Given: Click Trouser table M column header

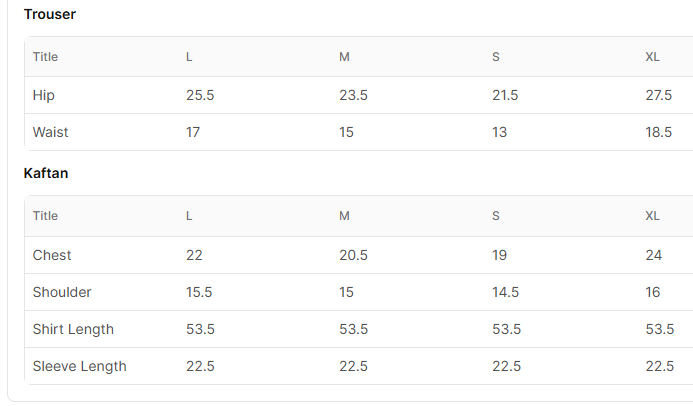Looking at the screenshot, I should (x=344, y=57).
